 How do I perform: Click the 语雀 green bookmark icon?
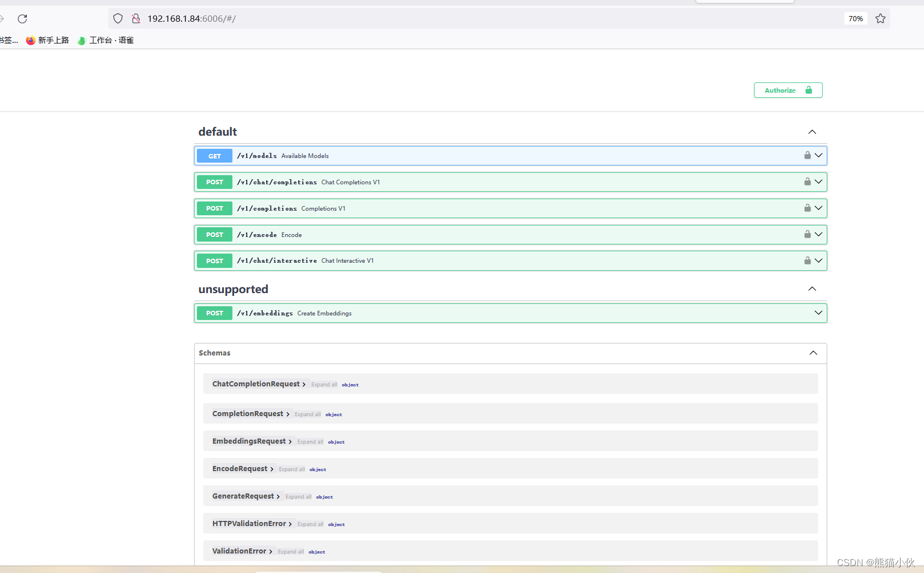[x=82, y=41]
